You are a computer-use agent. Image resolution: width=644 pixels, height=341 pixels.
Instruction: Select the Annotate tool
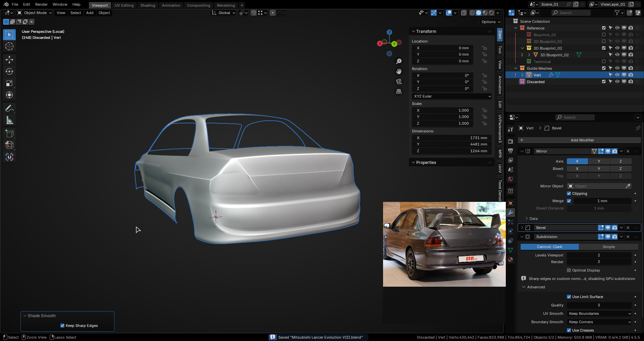(x=9, y=108)
